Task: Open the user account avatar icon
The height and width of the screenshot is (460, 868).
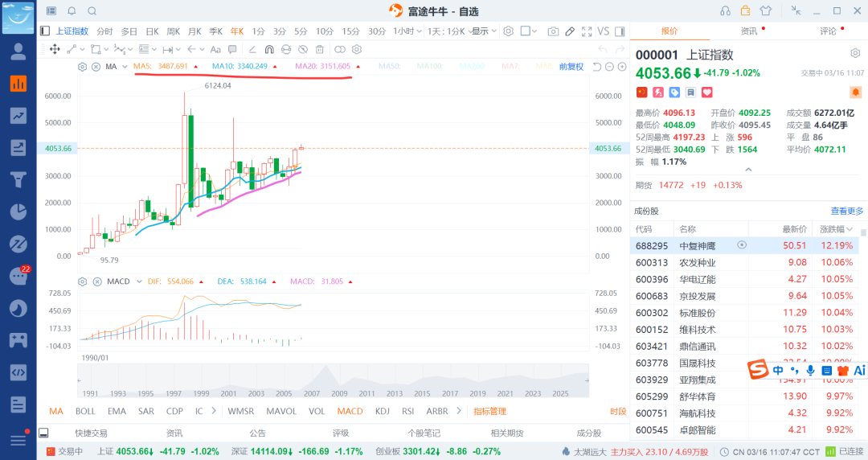Action: (x=18, y=51)
